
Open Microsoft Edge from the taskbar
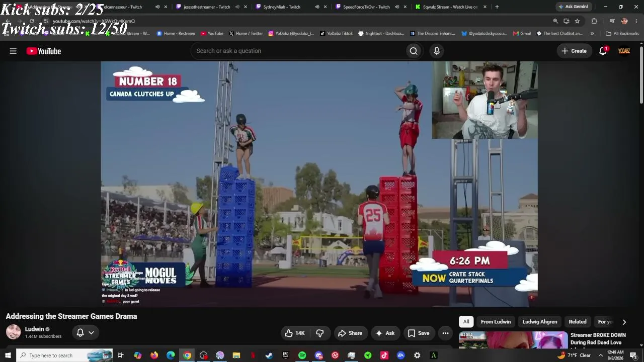[171, 355]
